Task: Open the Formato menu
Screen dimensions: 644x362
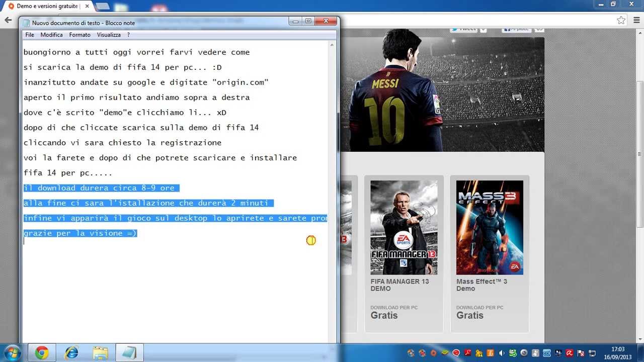Action: pyautogui.click(x=79, y=35)
